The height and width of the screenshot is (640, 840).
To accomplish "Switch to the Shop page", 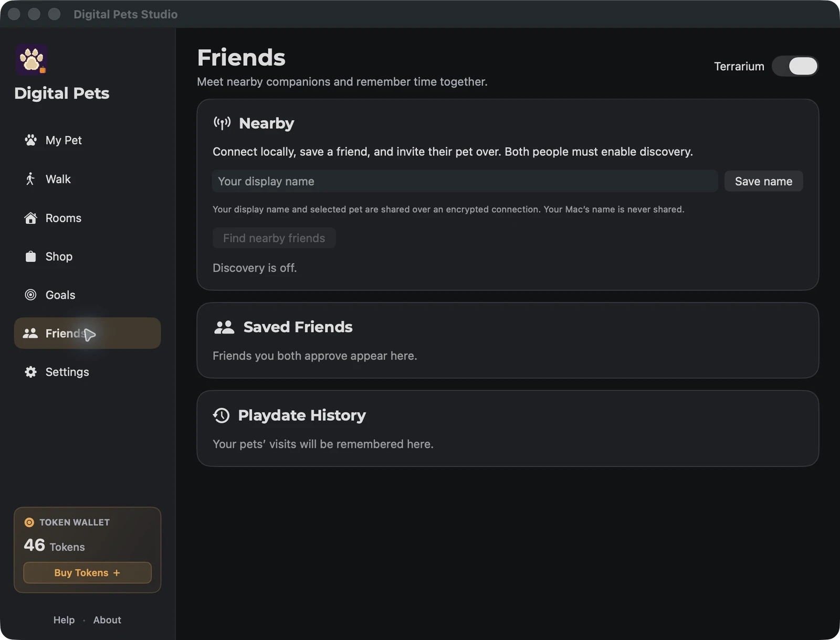I will click(x=87, y=256).
